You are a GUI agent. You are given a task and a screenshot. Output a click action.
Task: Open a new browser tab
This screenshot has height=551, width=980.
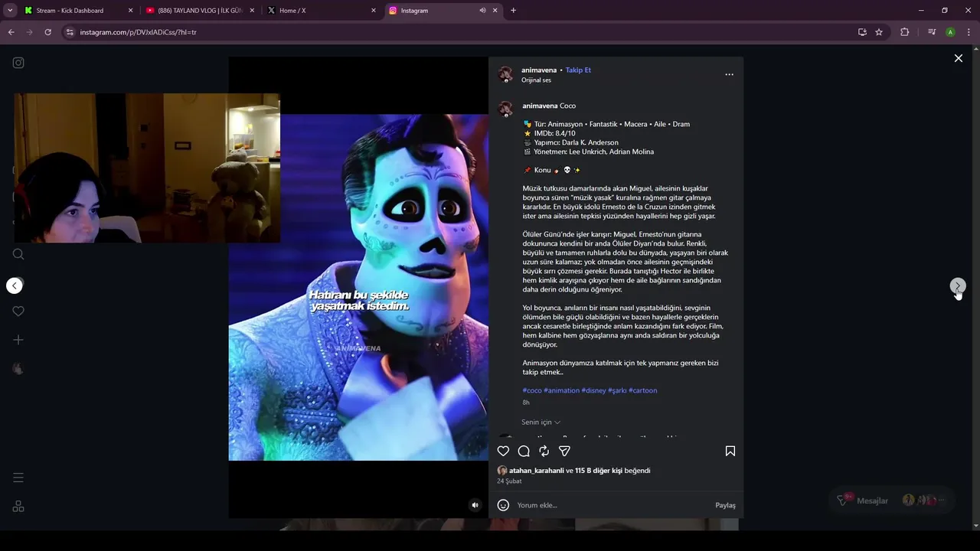tap(513, 11)
